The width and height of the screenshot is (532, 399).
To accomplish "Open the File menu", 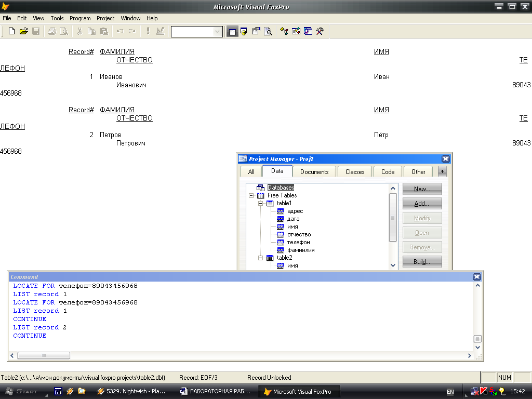I will (x=7, y=18).
